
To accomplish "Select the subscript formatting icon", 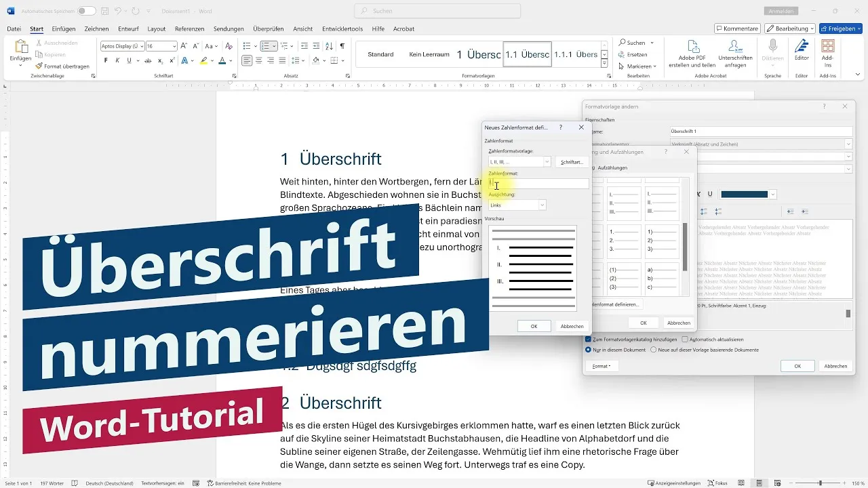I will 160,61.
